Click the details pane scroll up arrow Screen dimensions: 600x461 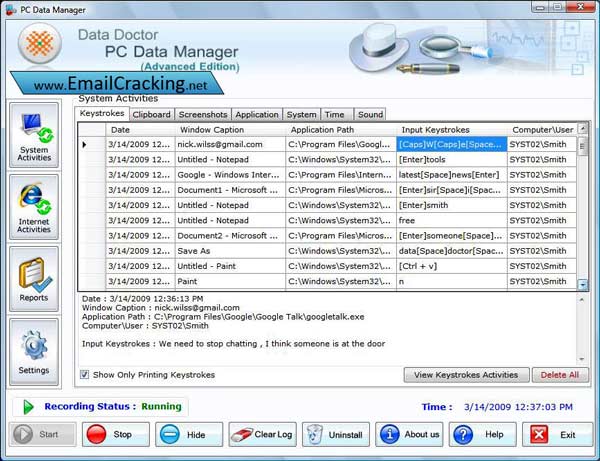pos(582,300)
